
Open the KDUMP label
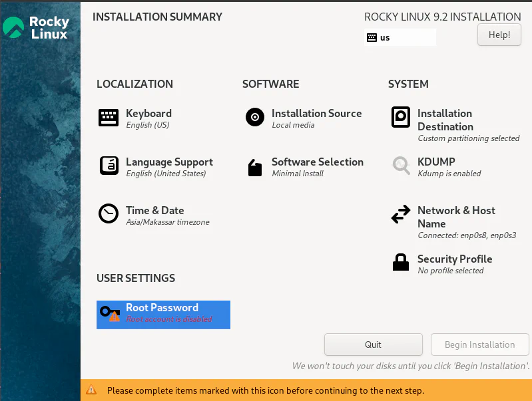pos(436,162)
